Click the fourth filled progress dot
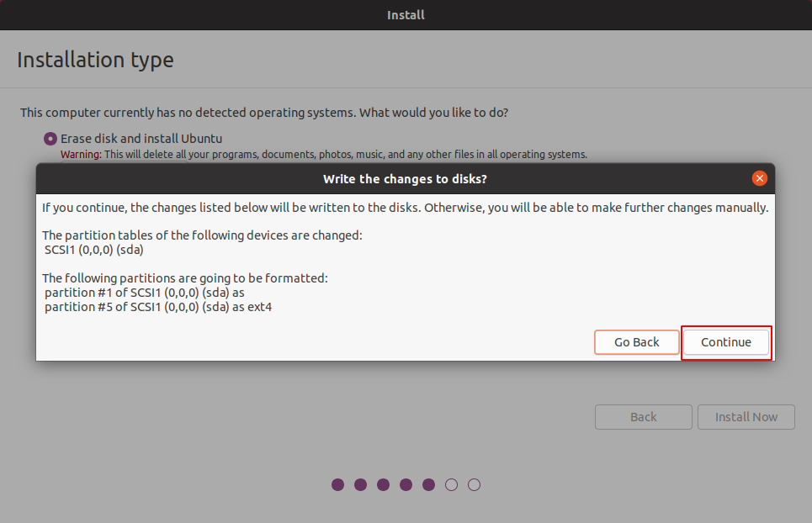The image size is (812, 523). (x=406, y=484)
